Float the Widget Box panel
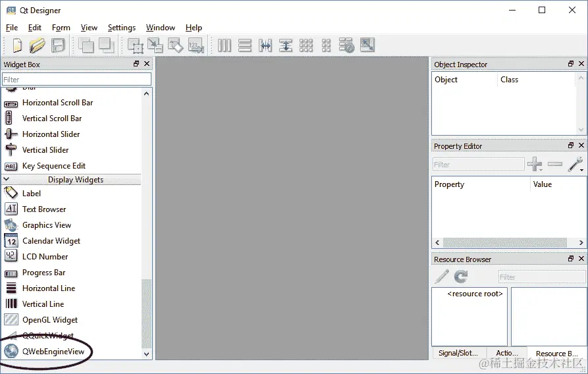Viewport: 588px width, 374px height. pos(136,64)
